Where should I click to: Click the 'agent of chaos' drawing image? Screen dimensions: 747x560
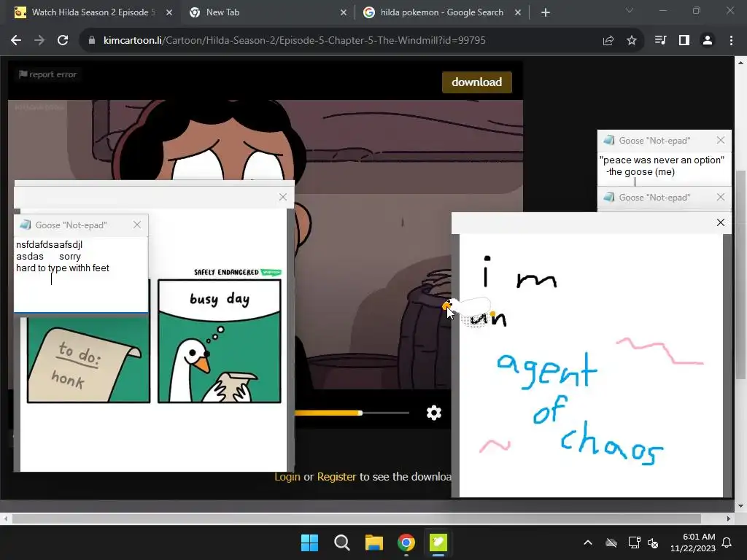pyautogui.click(x=591, y=365)
